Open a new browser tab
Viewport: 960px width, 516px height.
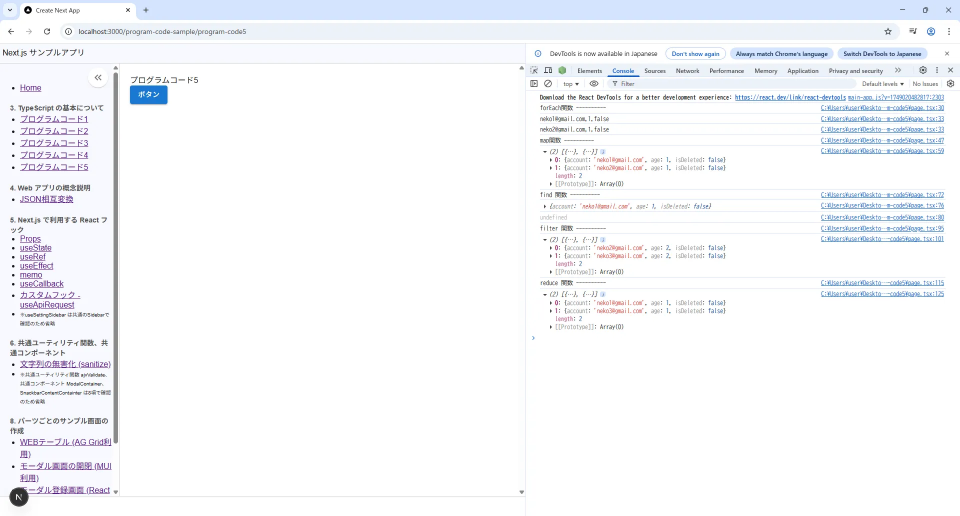pos(146,10)
